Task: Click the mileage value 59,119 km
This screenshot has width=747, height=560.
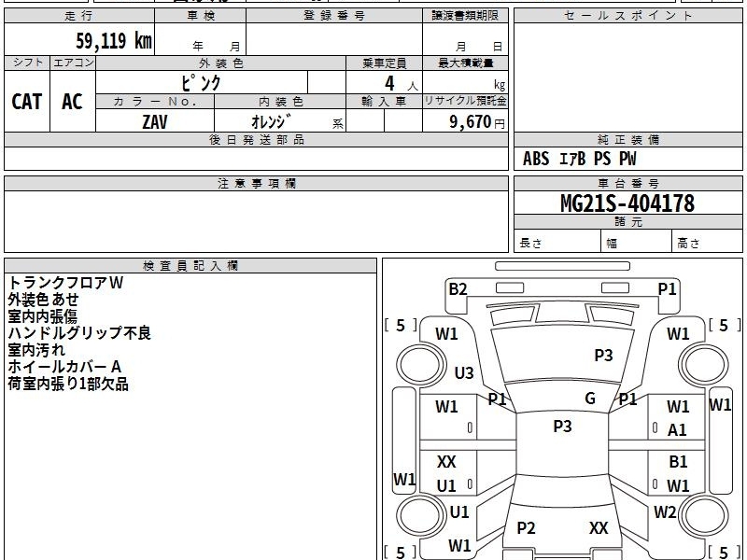Action: pyautogui.click(x=114, y=41)
